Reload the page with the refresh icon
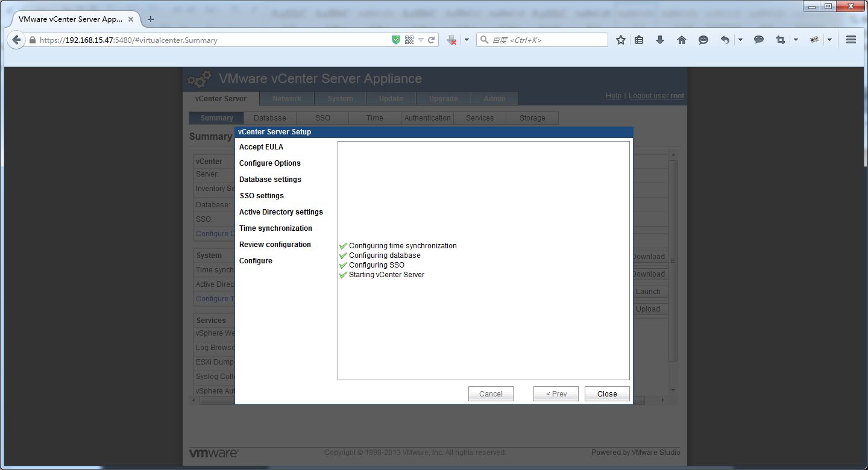868x470 pixels. [x=432, y=40]
